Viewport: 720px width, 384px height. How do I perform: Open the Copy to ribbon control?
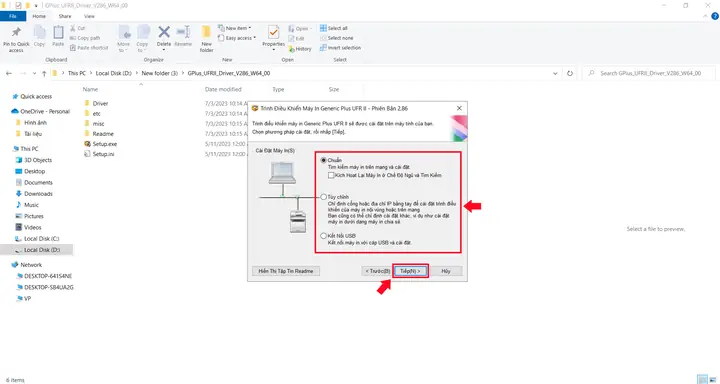pyautogui.click(x=142, y=39)
